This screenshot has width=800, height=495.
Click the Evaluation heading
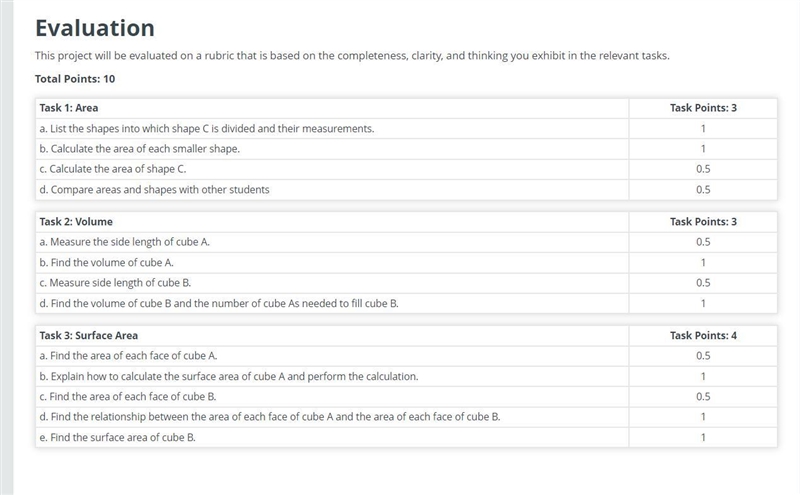click(x=94, y=28)
